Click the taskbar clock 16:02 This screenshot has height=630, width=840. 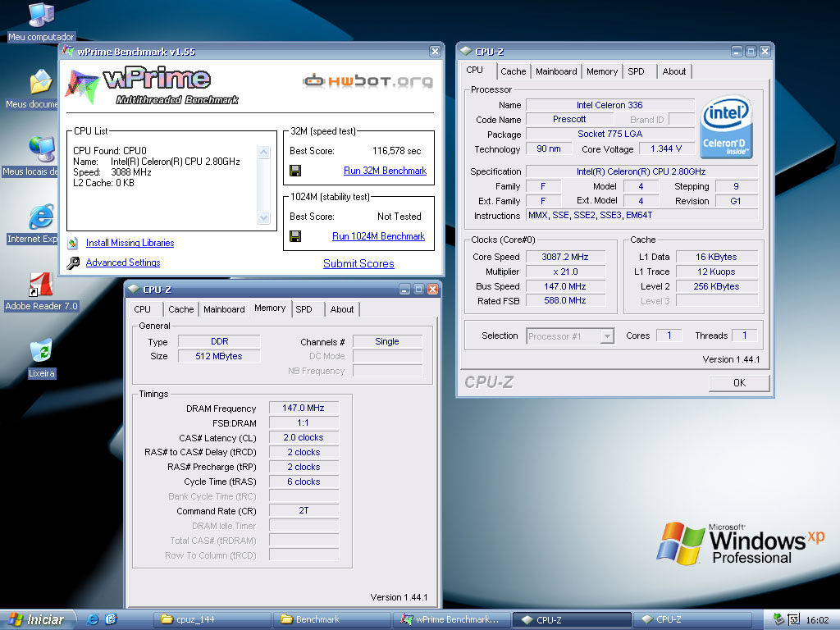tap(818, 620)
